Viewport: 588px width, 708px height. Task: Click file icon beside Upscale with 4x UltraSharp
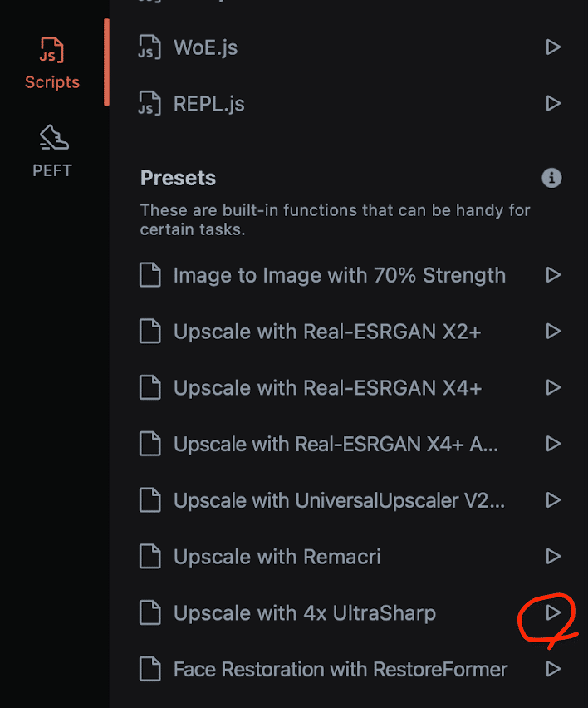click(149, 612)
